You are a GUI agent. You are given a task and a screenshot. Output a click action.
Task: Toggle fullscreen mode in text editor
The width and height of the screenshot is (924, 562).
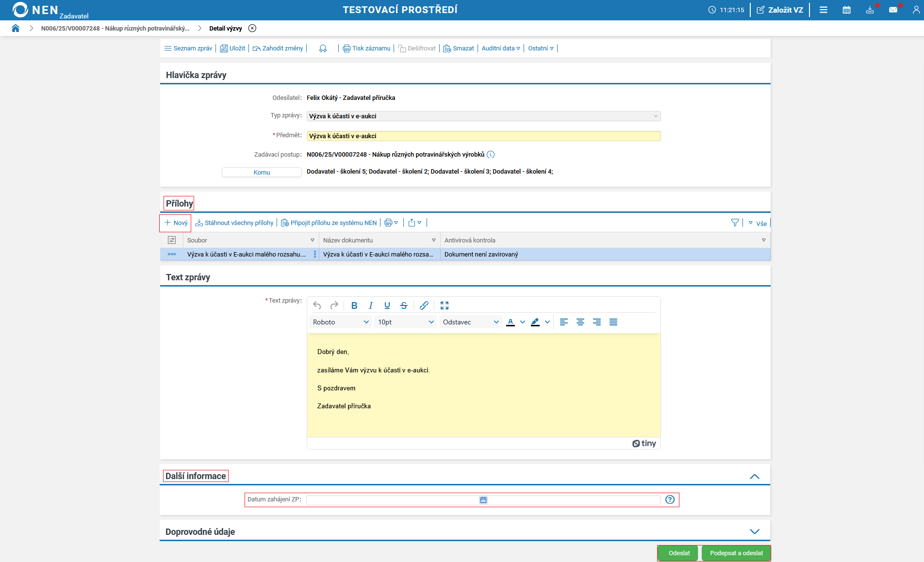point(444,305)
